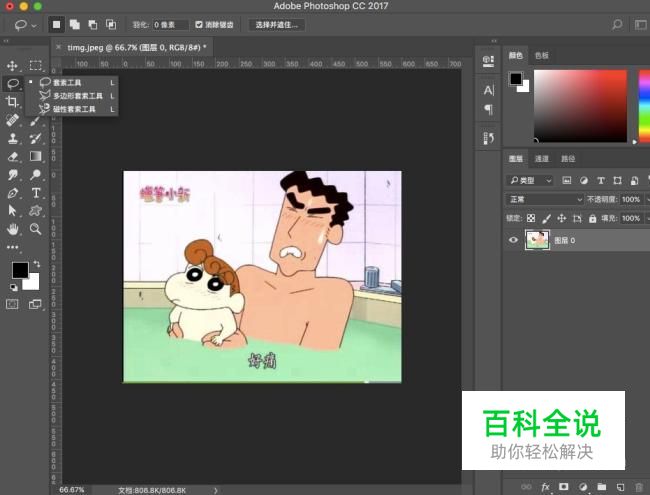Collapse the right panels double-arrow
This screenshot has width=650, height=495.
(x=494, y=41)
